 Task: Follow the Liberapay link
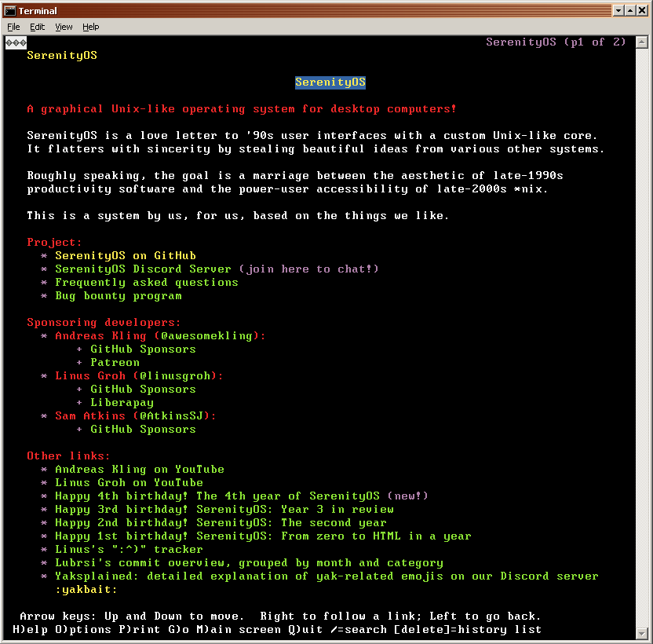pos(122,402)
